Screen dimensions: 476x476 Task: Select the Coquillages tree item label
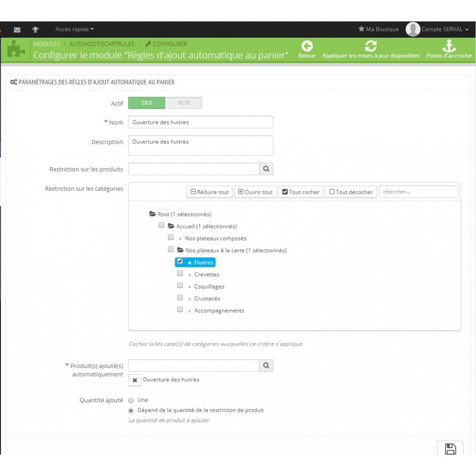pyautogui.click(x=209, y=287)
